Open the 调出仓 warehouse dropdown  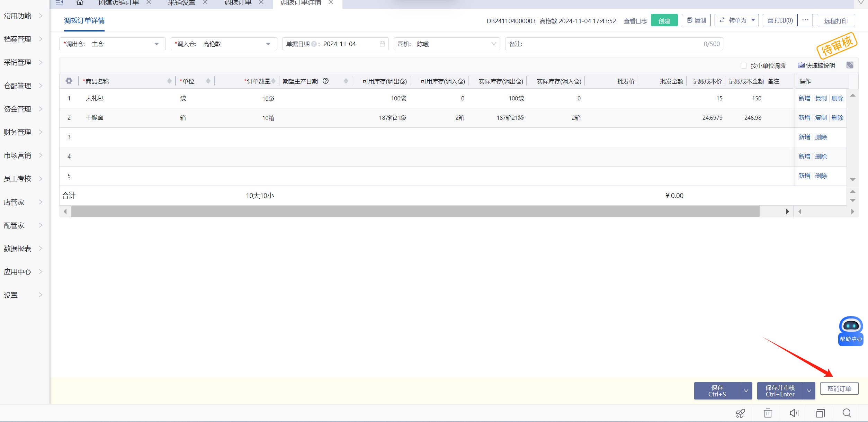[x=156, y=44]
